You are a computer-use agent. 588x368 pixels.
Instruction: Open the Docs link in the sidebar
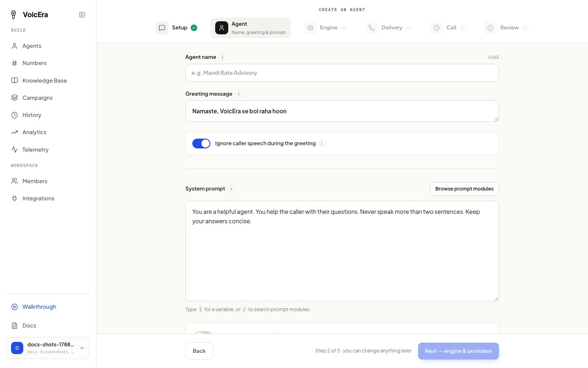click(48, 325)
